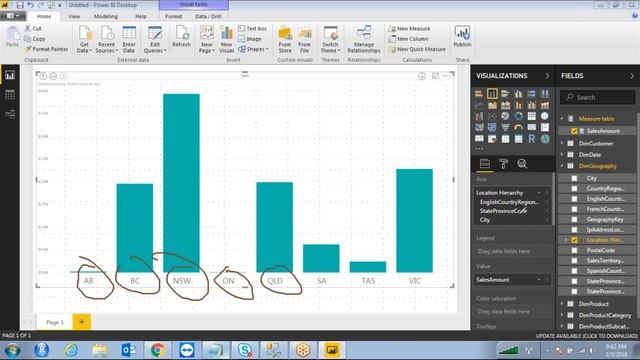Open the Home ribbon tab
The image size is (640, 360).
44,16
